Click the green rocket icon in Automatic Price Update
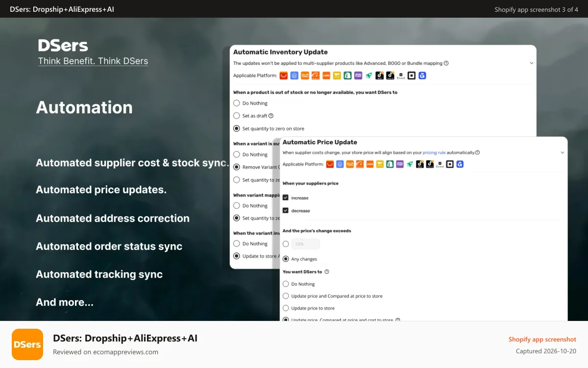This screenshot has height=368, width=588. coord(410,164)
